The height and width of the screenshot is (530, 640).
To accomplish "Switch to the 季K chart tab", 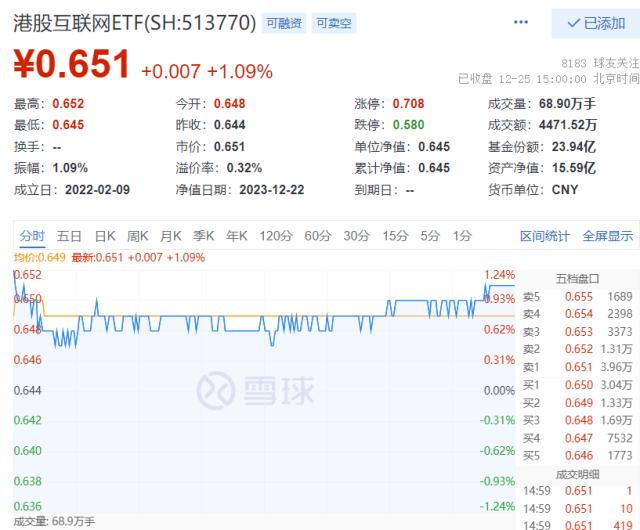I will pyautogui.click(x=204, y=236).
